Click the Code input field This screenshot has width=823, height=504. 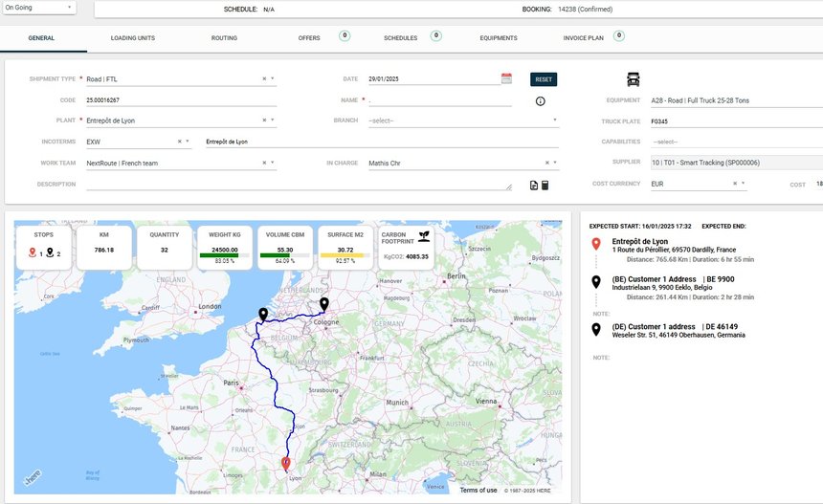pos(181,100)
